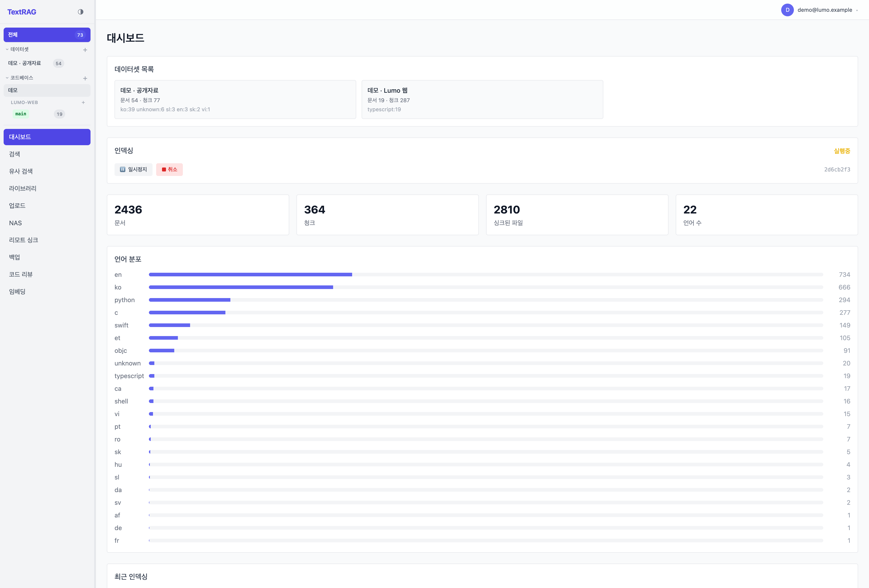Screen dimensions: 869x588
Task: Open the 대시보드 menu item
Action: pos(47,137)
